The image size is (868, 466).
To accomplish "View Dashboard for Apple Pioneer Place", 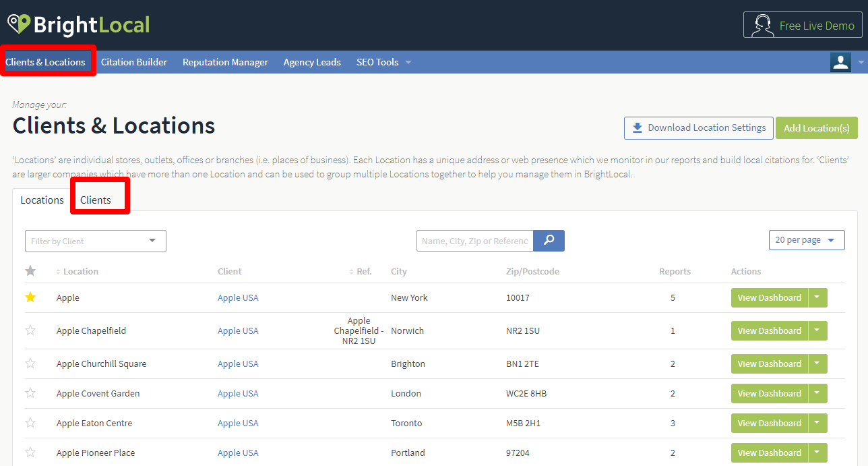I will pos(770,453).
